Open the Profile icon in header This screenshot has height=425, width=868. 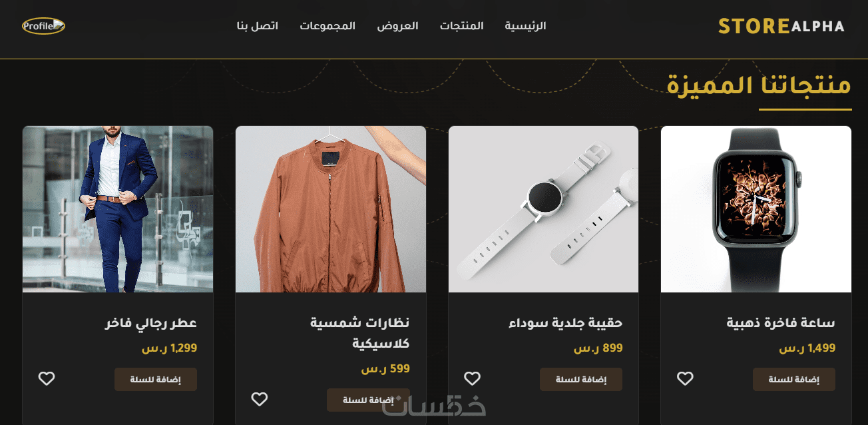point(43,26)
